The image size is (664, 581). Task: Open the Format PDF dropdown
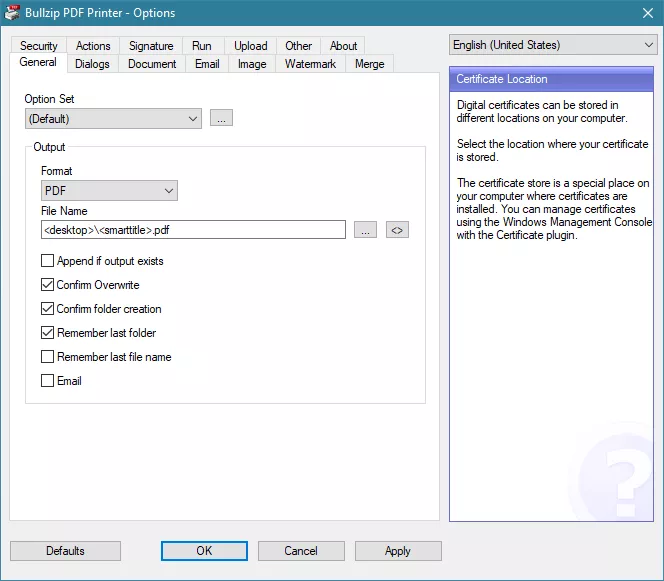point(109,191)
